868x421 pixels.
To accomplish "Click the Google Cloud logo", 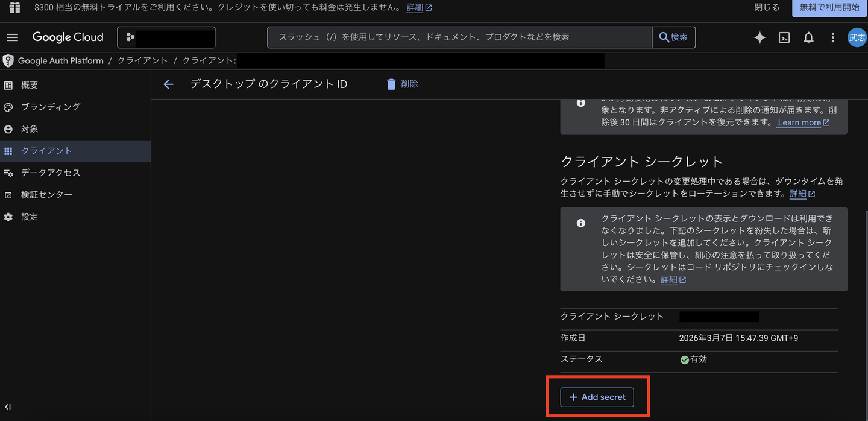I will 68,37.
